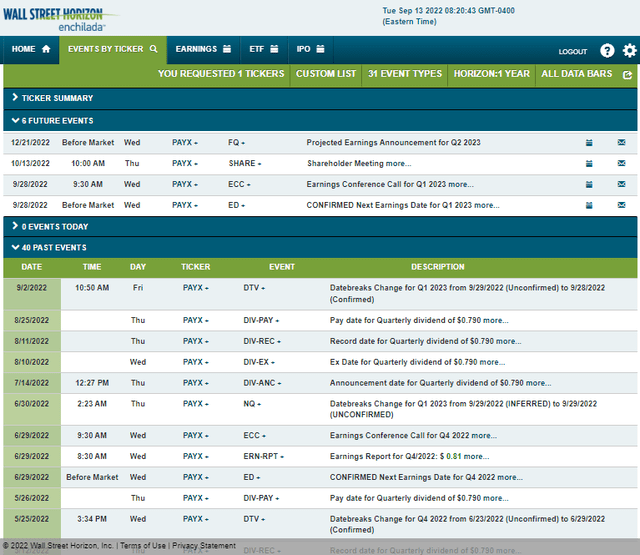
Task: Click Datebreaks Change description for 6/30/2022
Action: (x=463, y=409)
